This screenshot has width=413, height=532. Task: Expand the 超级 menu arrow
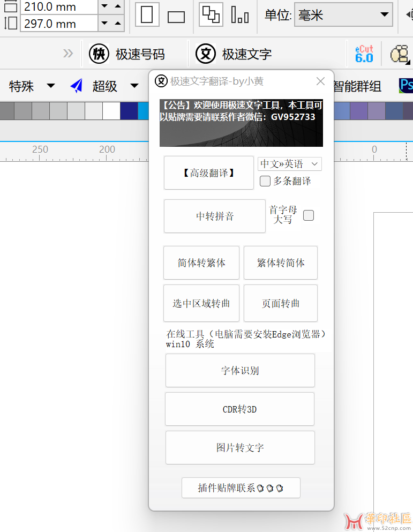[134, 86]
